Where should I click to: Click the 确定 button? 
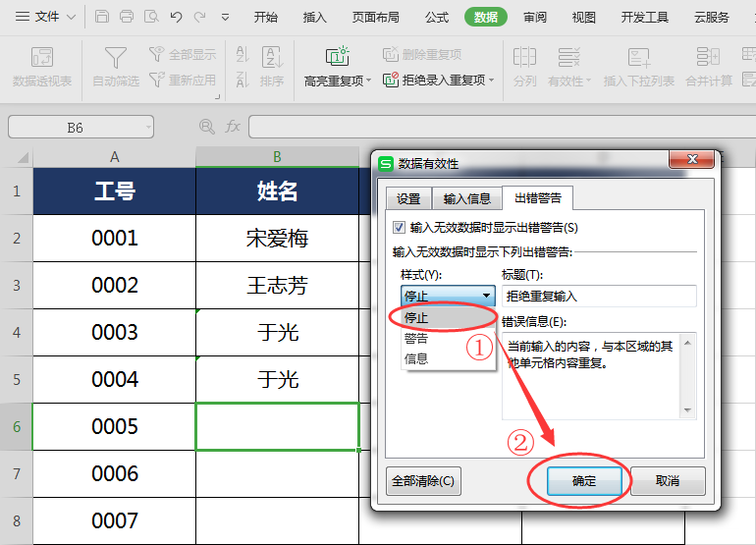[584, 481]
